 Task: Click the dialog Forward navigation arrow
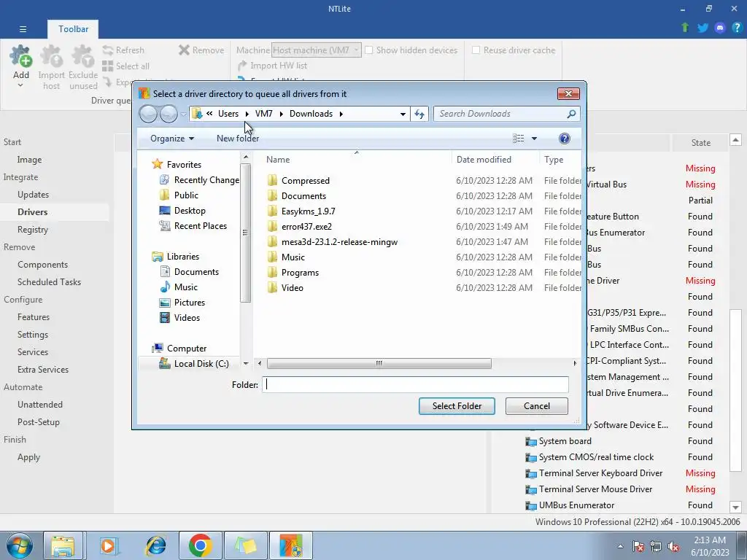click(169, 114)
